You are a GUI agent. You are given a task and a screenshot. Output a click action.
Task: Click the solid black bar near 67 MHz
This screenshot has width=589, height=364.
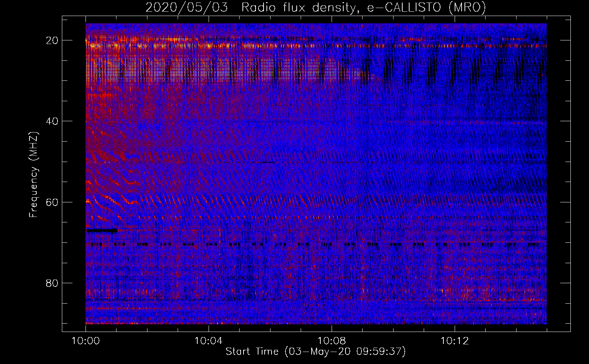tap(102, 230)
